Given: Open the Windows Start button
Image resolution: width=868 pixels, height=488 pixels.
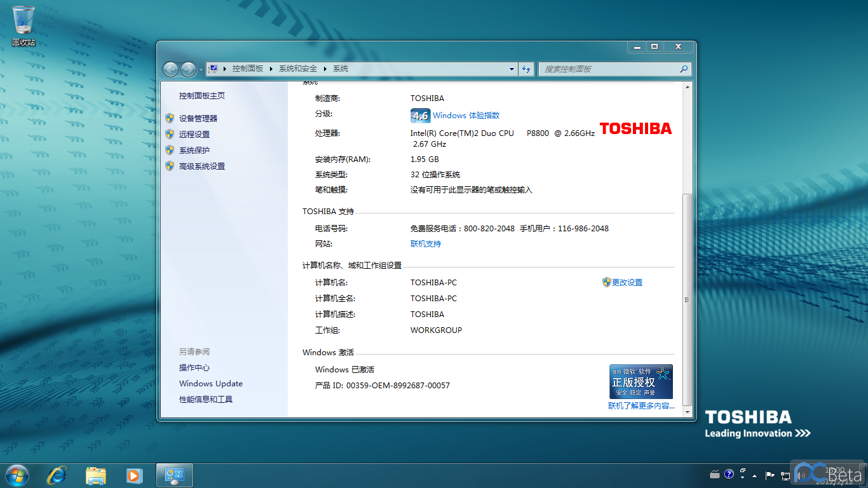Looking at the screenshot, I should click(17, 475).
